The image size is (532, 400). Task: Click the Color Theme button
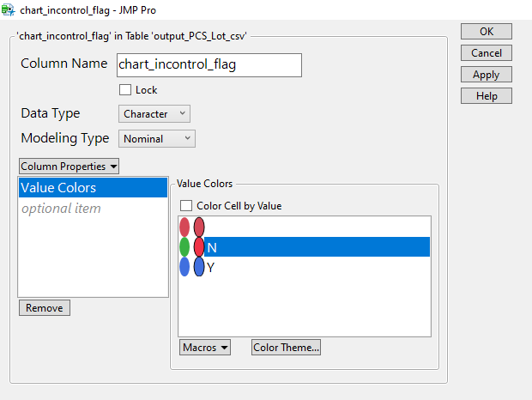(x=286, y=348)
